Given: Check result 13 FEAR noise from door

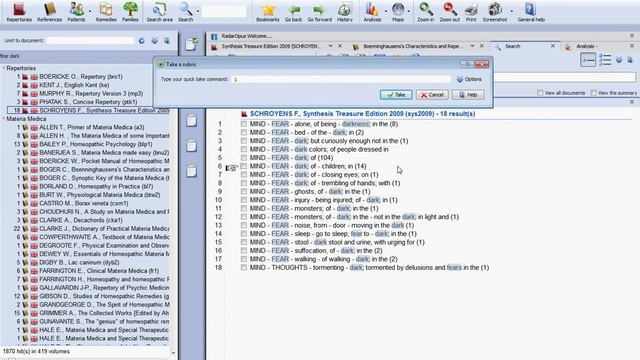Looking at the screenshot, I should pos(244,225).
